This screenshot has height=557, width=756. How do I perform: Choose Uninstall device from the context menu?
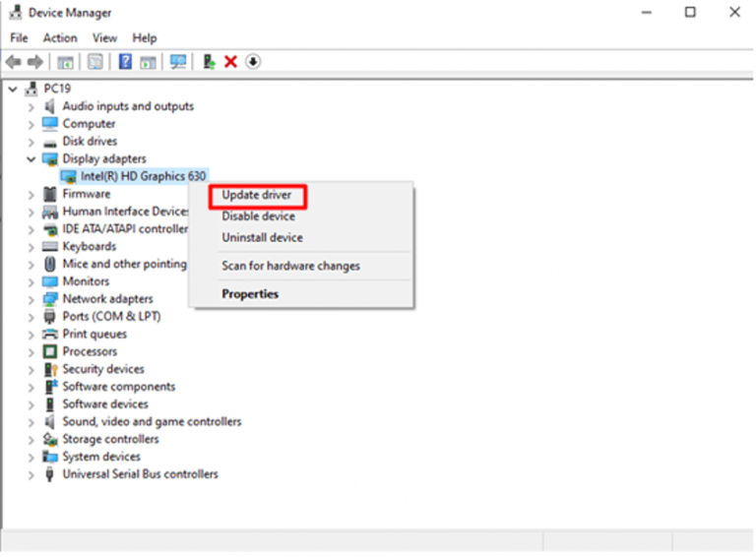coord(262,237)
